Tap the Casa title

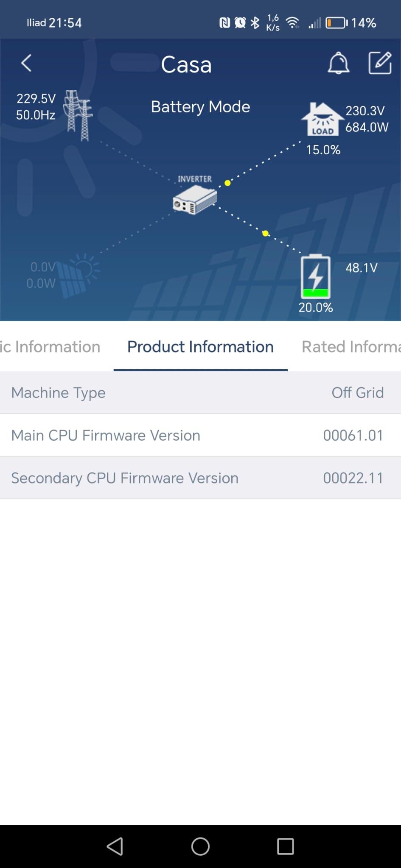(187, 64)
